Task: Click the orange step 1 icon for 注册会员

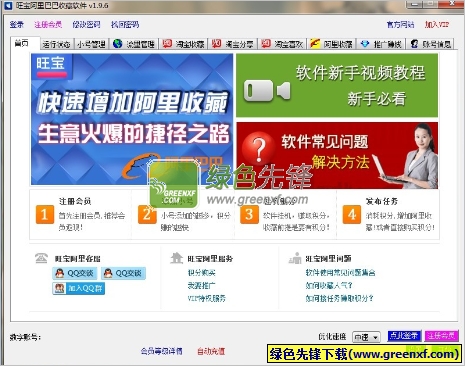Action: click(45, 214)
